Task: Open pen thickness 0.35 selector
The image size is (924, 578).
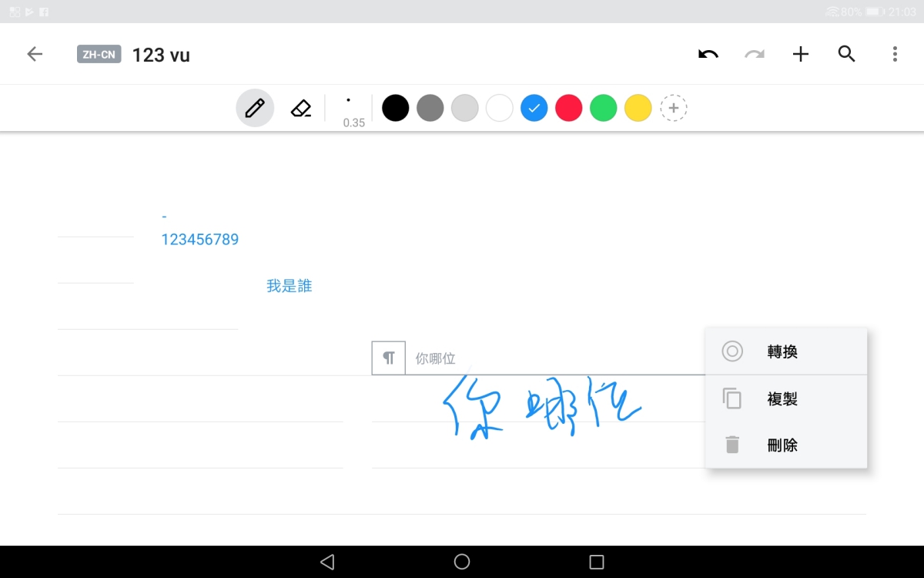Action: [349, 109]
